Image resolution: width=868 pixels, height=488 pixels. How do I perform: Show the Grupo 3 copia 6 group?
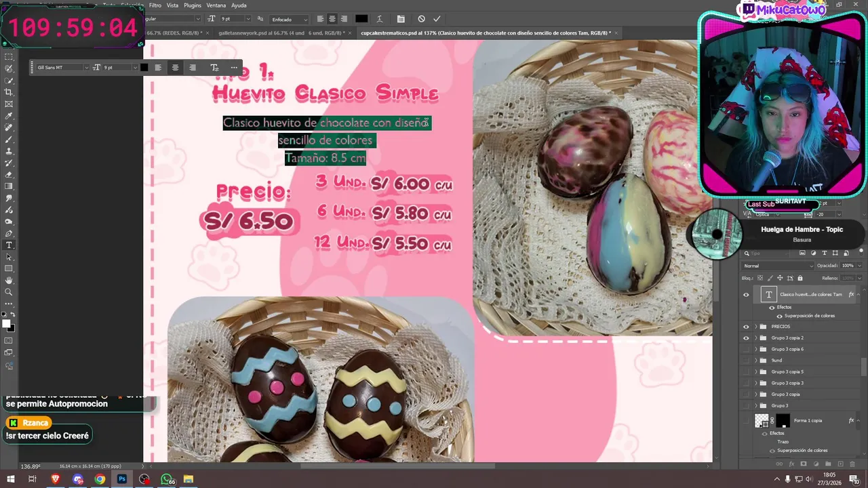point(746,349)
